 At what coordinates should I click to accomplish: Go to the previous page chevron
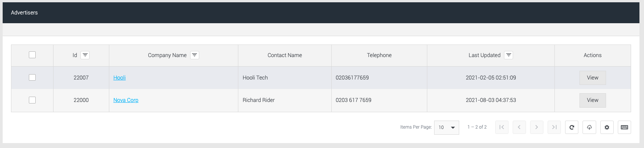point(519,127)
